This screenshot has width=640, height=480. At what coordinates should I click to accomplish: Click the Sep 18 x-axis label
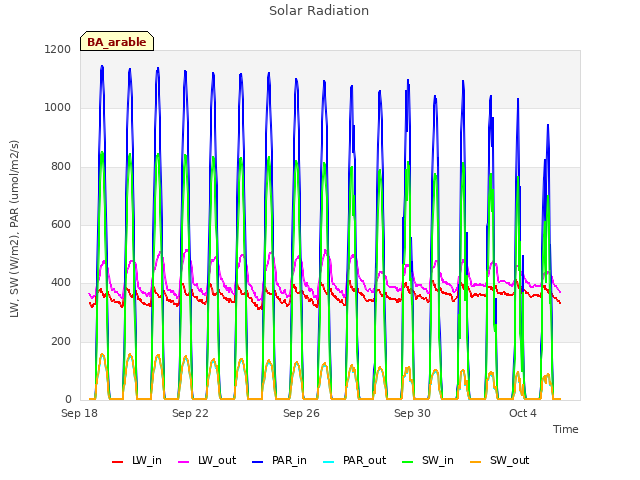[x=79, y=413]
